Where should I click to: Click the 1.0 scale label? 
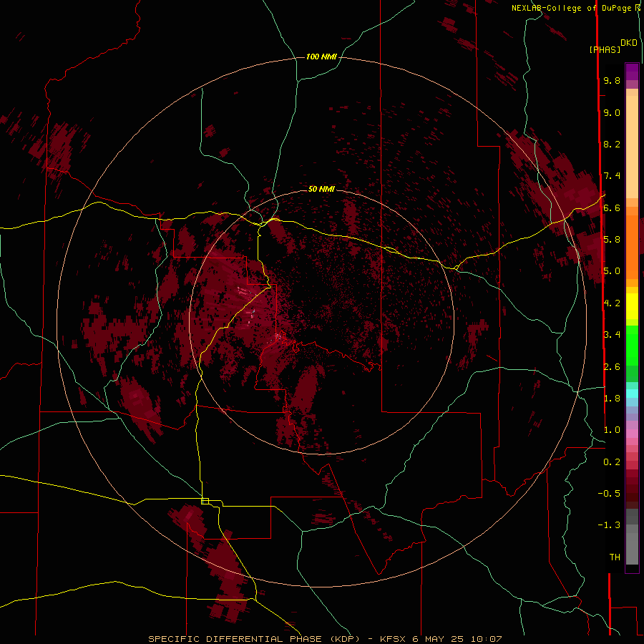point(612,430)
